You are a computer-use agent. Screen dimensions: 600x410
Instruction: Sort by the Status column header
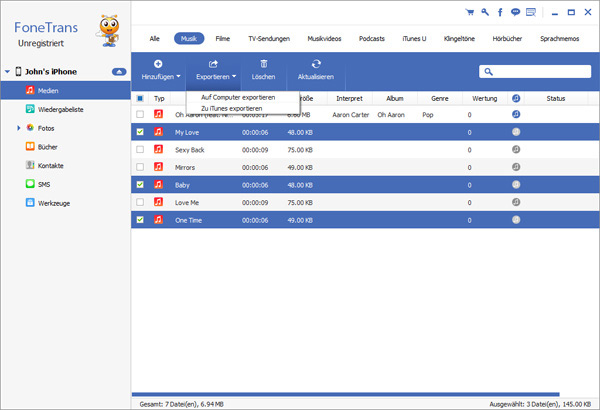coord(556,99)
